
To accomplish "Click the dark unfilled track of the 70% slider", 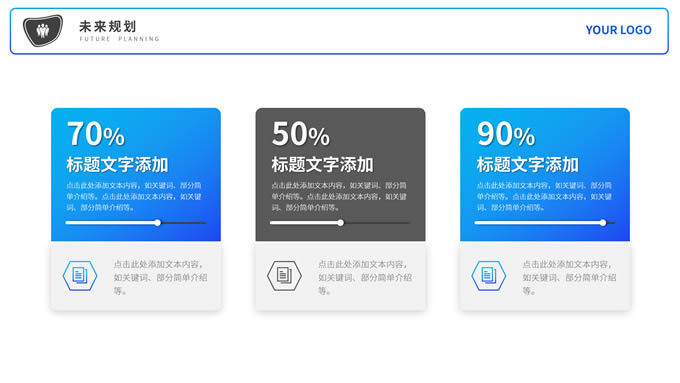I will click(x=183, y=223).
